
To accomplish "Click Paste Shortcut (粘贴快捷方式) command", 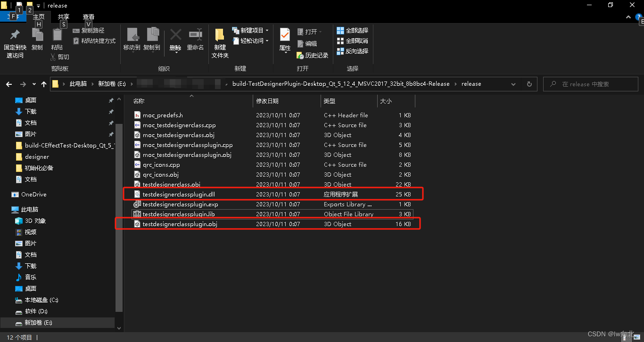I will tap(94, 41).
